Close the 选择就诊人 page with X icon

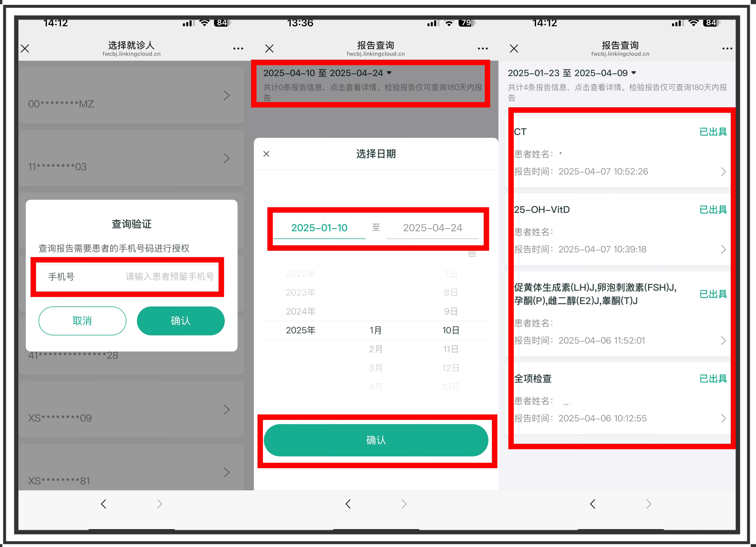point(25,49)
